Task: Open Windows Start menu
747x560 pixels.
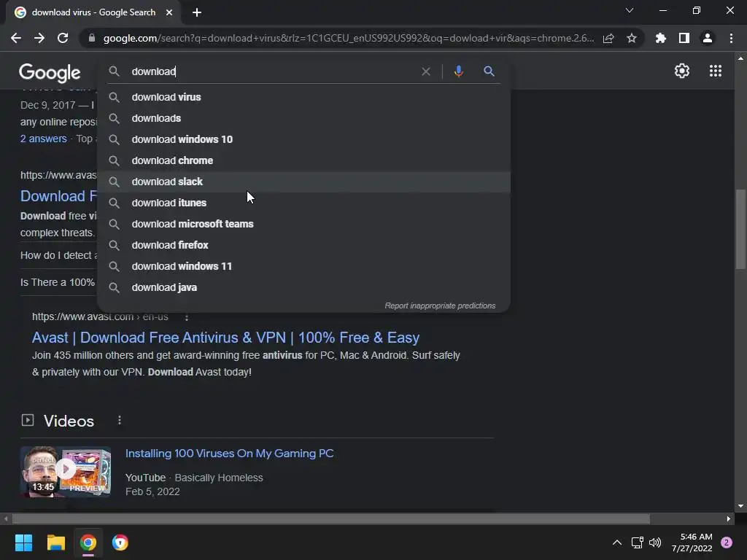Action: tap(23, 542)
